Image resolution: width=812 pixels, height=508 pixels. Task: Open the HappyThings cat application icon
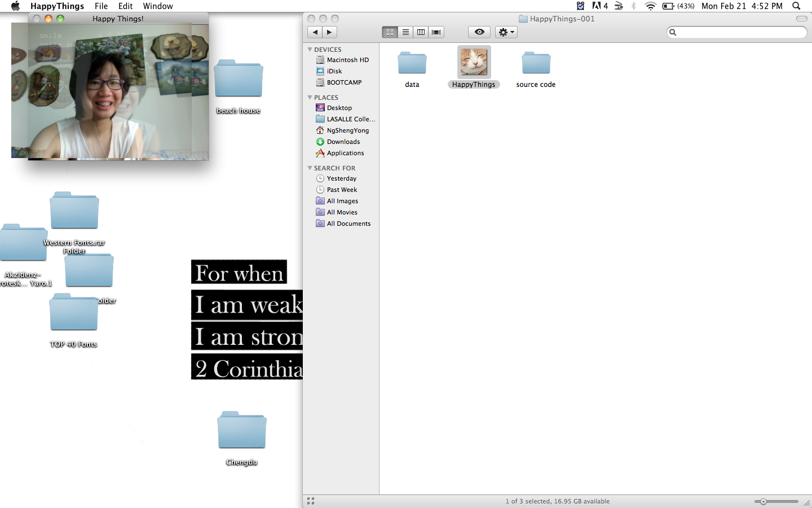point(474,62)
